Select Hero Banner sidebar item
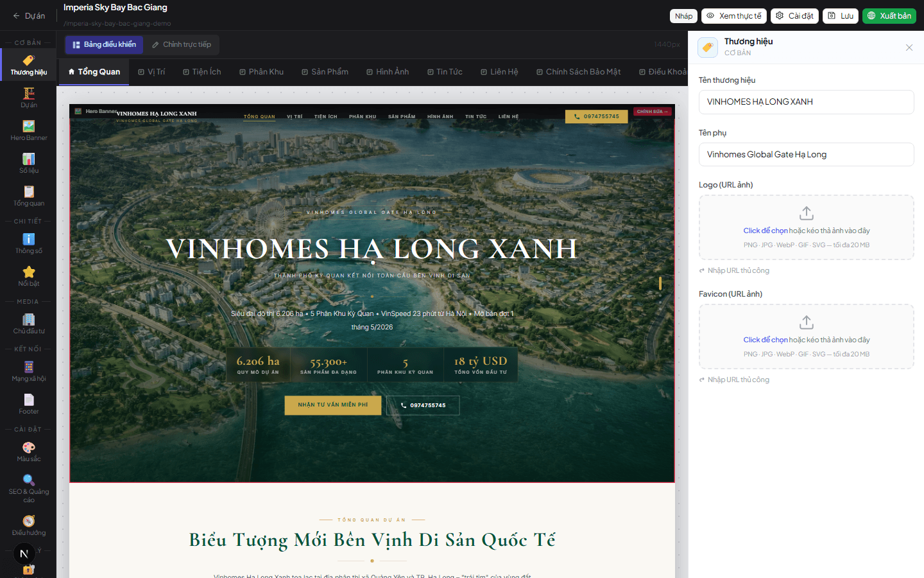Viewport: 924px width, 578px height. 28,130
